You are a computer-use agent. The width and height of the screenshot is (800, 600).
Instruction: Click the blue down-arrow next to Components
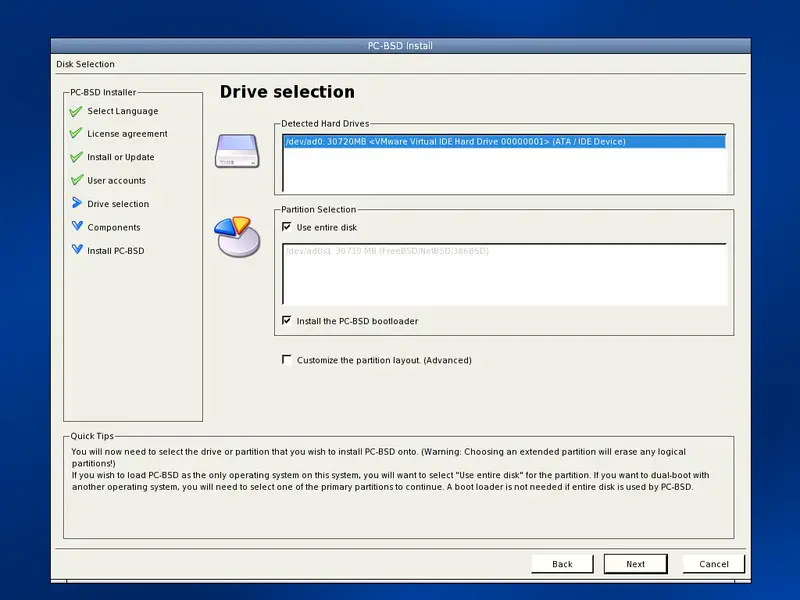(77, 226)
